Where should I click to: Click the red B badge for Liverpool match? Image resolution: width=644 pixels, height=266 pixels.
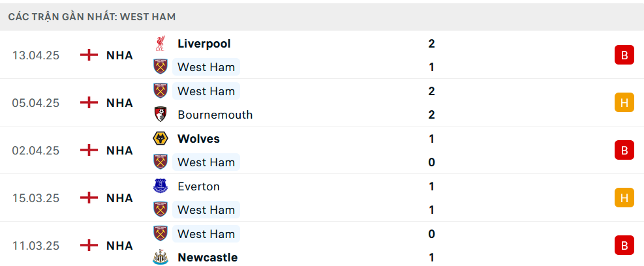point(624,55)
